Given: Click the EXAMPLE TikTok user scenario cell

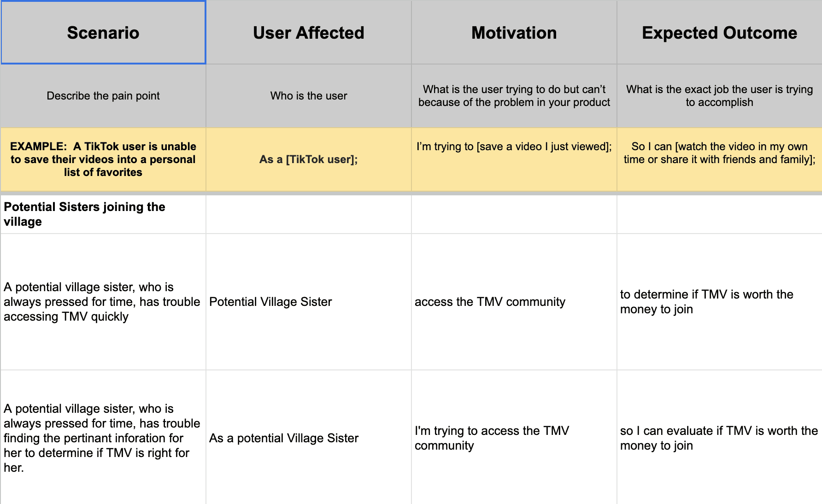Looking at the screenshot, I should 103,159.
